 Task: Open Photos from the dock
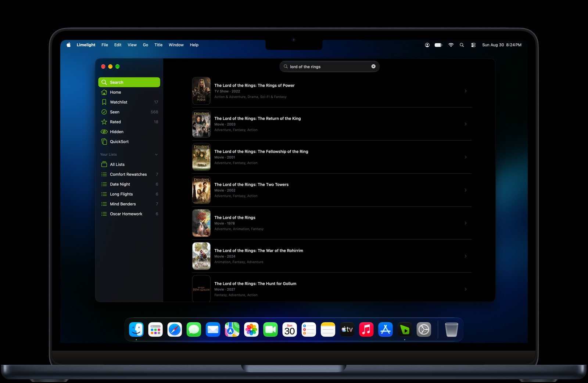pyautogui.click(x=251, y=329)
